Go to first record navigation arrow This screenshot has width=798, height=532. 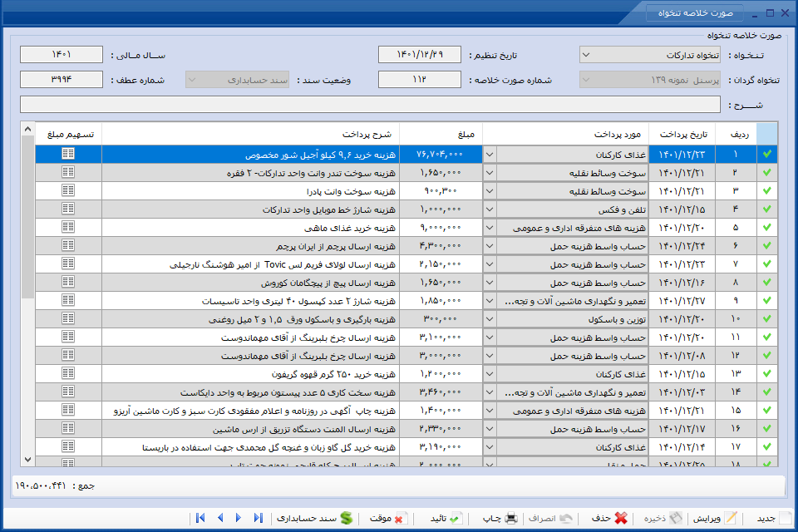click(x=200, y=518)
